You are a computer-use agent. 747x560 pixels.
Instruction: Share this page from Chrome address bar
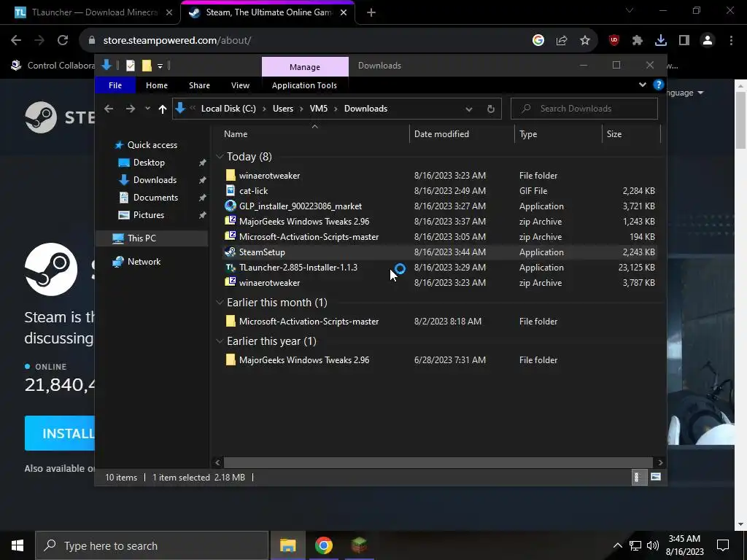[562, 41]
